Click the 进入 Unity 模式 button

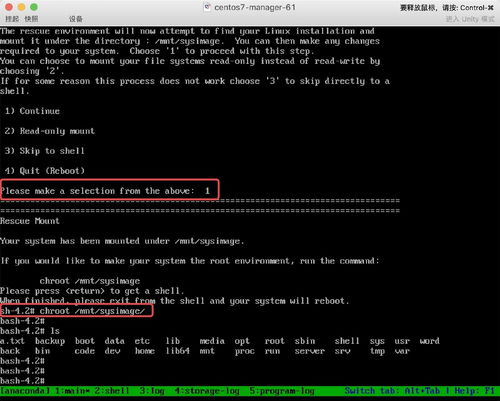[470, 19]
